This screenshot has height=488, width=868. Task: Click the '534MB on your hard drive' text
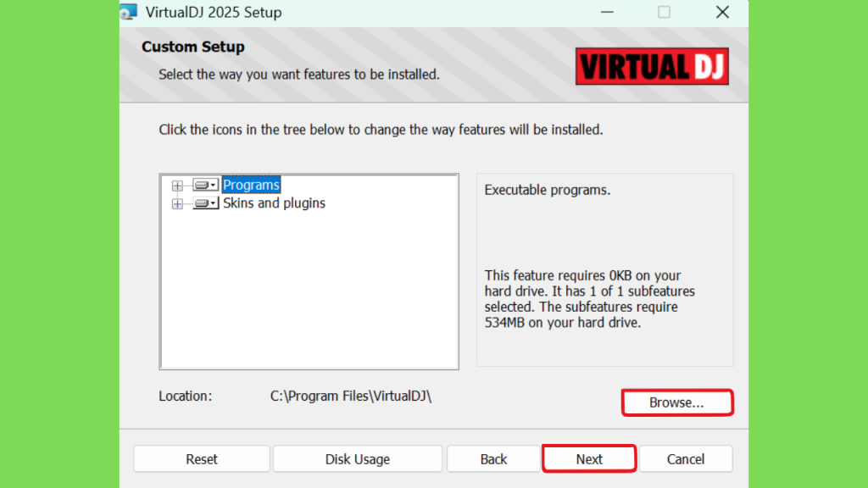coord(563,323)
